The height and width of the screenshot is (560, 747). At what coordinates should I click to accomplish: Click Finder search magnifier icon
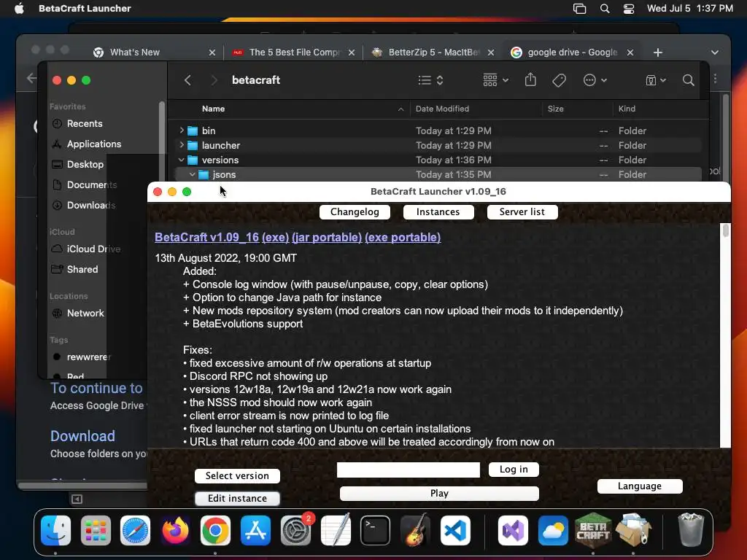688,80
